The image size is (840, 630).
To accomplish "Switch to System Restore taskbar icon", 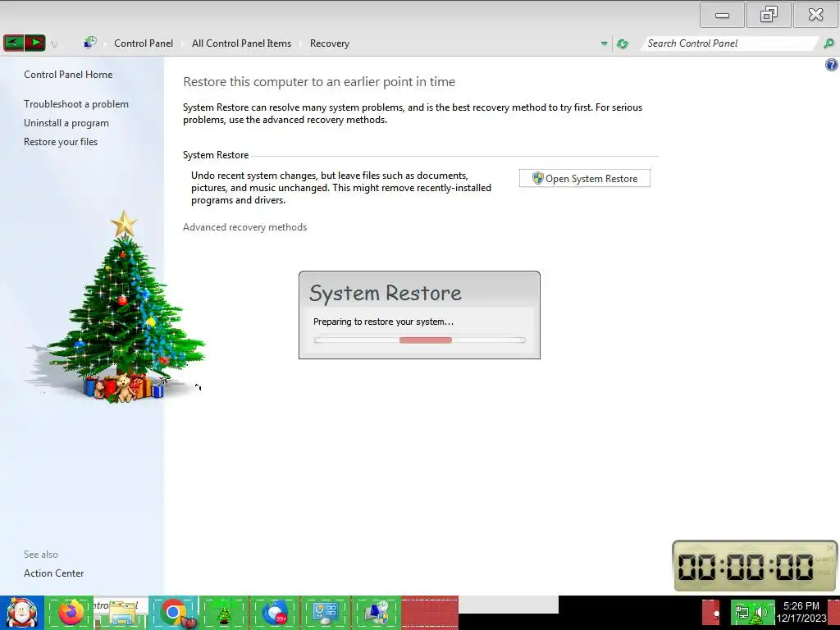I will (x=376, y=613).
